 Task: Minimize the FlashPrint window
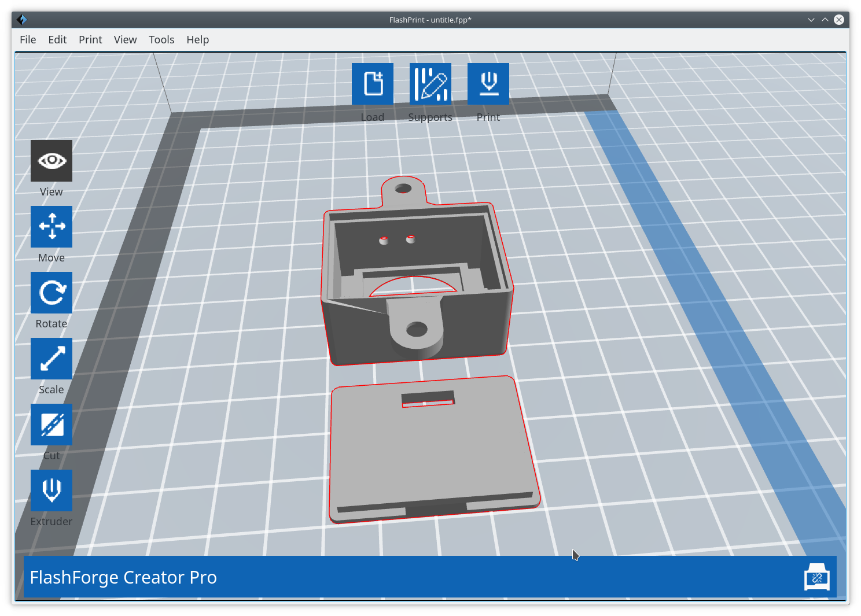811,20
